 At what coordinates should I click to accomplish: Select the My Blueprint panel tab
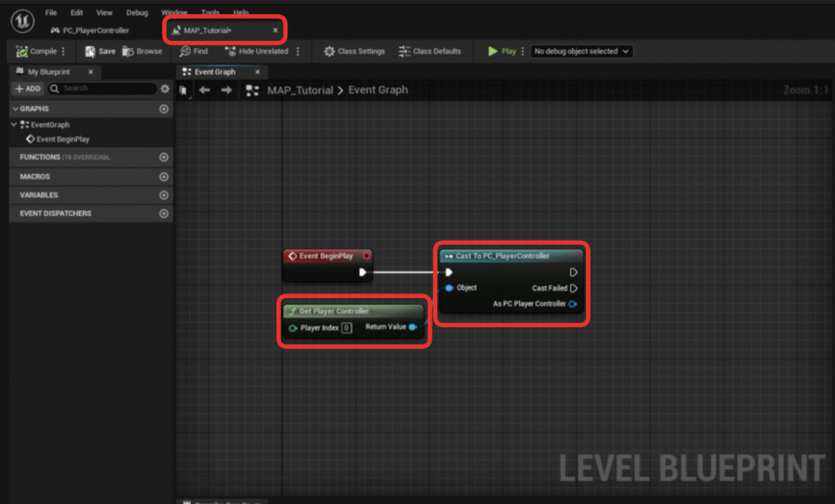pyautogui.click(x=48, y=71)
